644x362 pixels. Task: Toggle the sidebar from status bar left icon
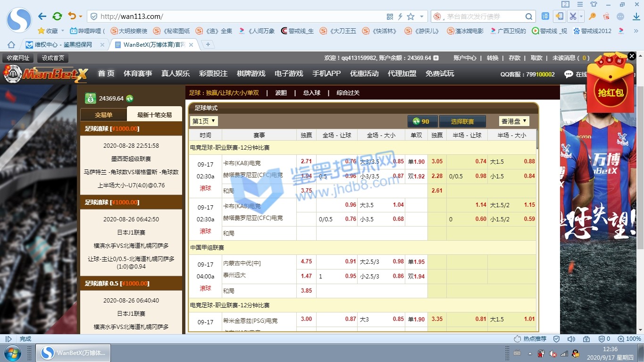pos(8,339)
